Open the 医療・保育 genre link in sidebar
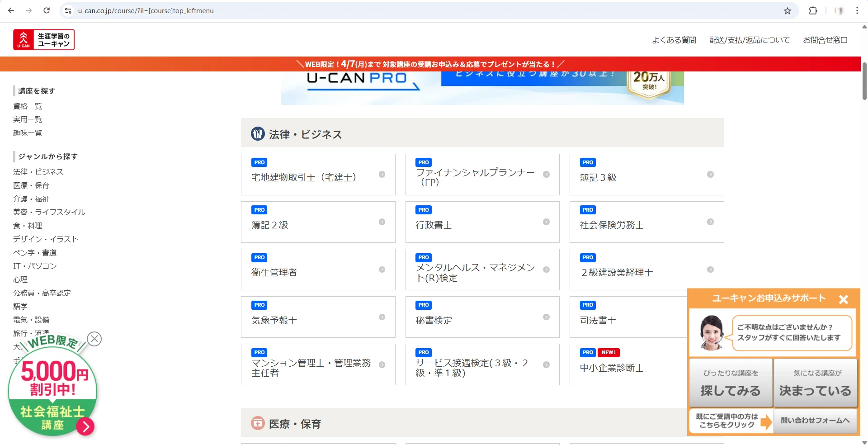The image size is (868, 445). click(31, 185)
